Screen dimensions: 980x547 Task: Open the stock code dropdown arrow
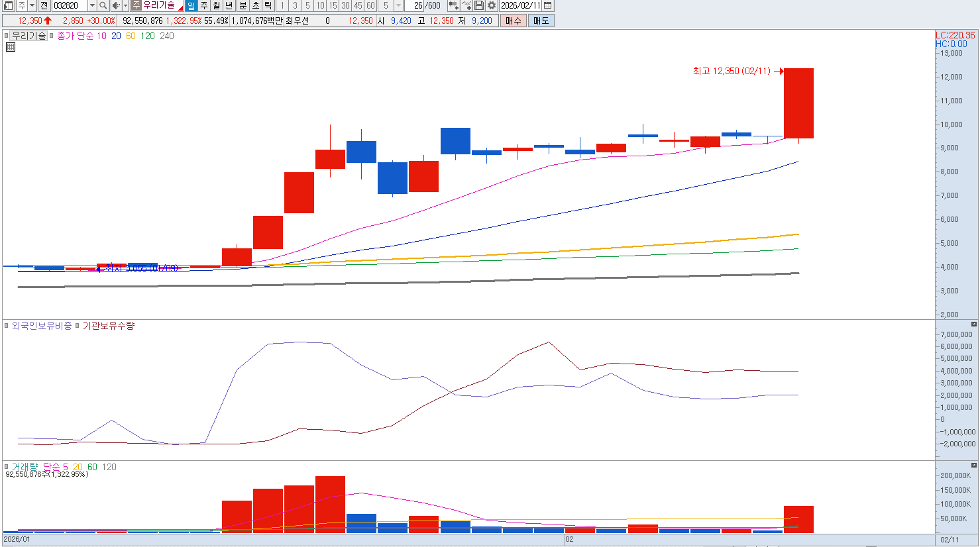click(x=92, y=5)
